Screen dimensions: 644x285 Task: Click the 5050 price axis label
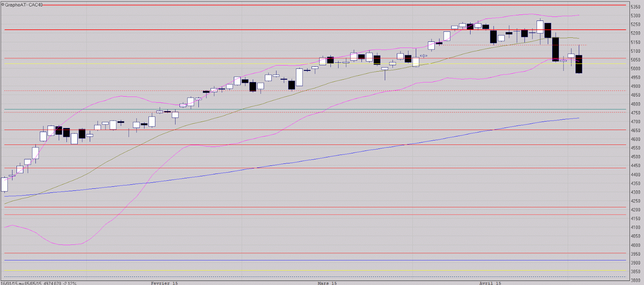[636, 60]
